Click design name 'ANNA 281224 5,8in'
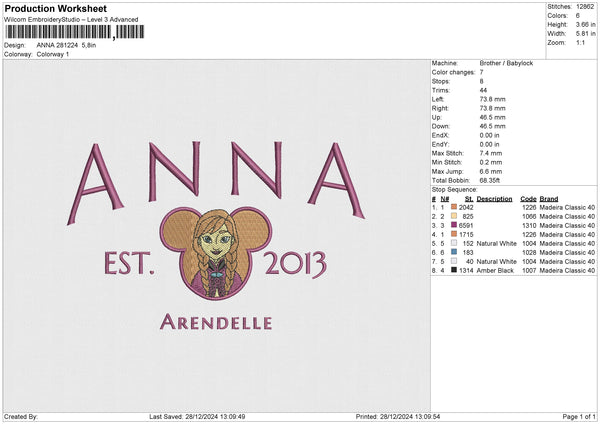The image size is (600, 424). 66,45
